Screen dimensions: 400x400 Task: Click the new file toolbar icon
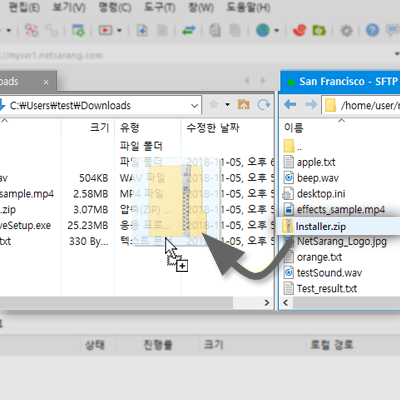click(142, 31)
